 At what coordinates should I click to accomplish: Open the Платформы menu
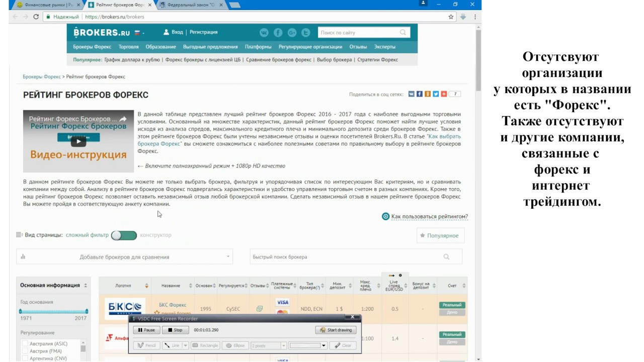[258, 47]
